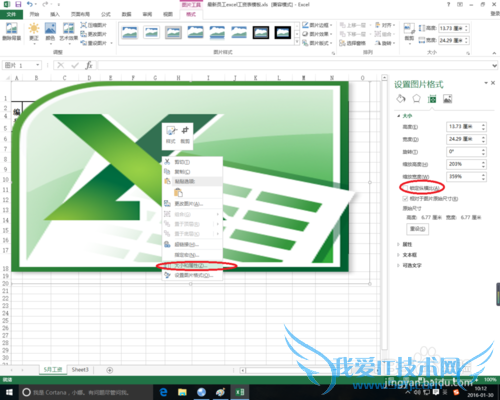
Task: Select Effects pentagon pane icon
Action: tap(416, 99)
